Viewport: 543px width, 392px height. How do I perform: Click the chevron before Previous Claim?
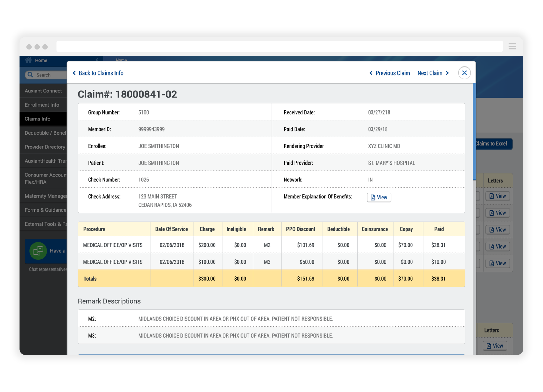click(371, 73)
